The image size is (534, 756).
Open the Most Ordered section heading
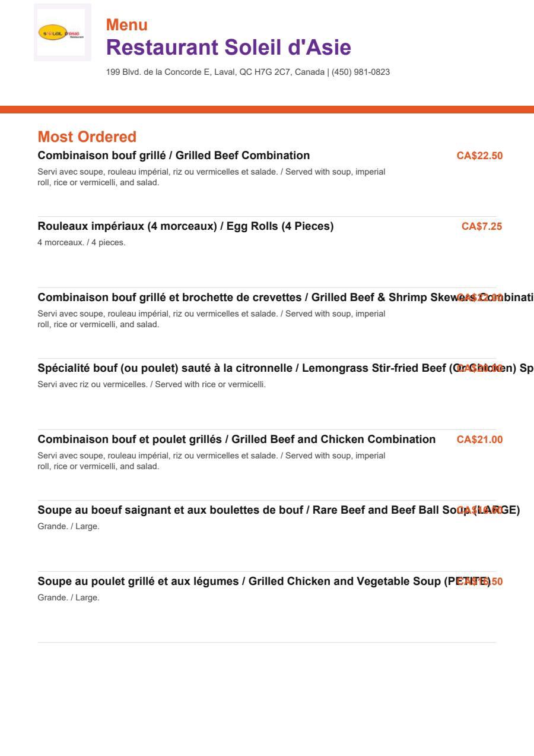(87, 137)
